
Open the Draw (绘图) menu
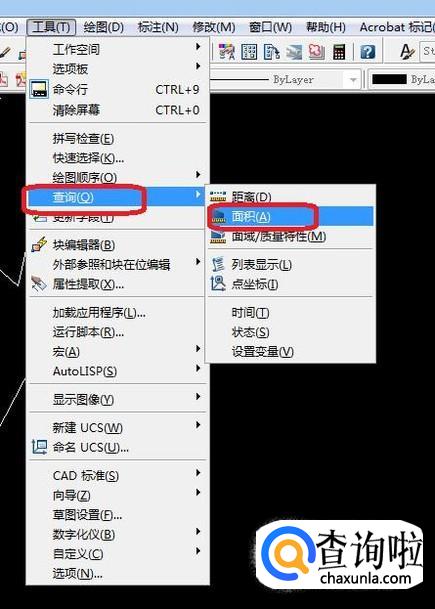(104, 28)
